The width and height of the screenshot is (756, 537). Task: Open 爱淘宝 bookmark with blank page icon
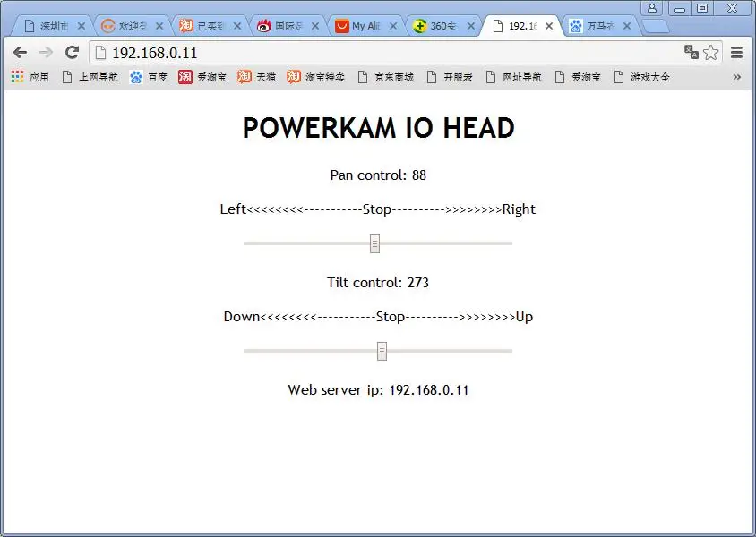point(578,77)
